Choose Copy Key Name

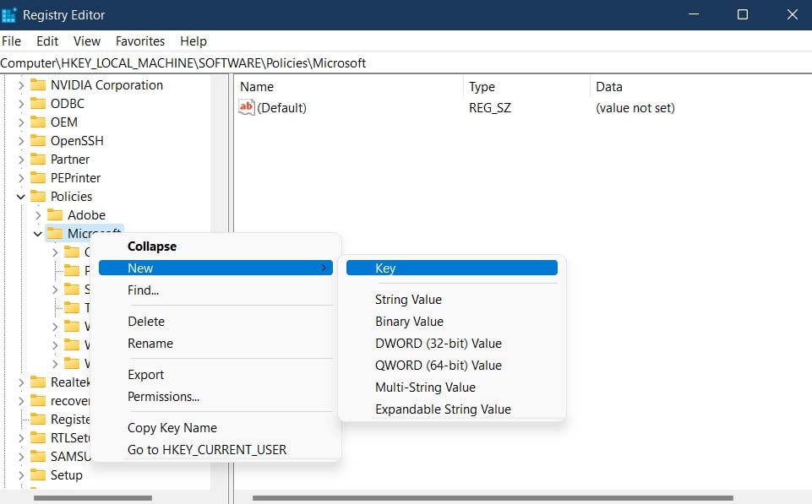tap(215, 428)
